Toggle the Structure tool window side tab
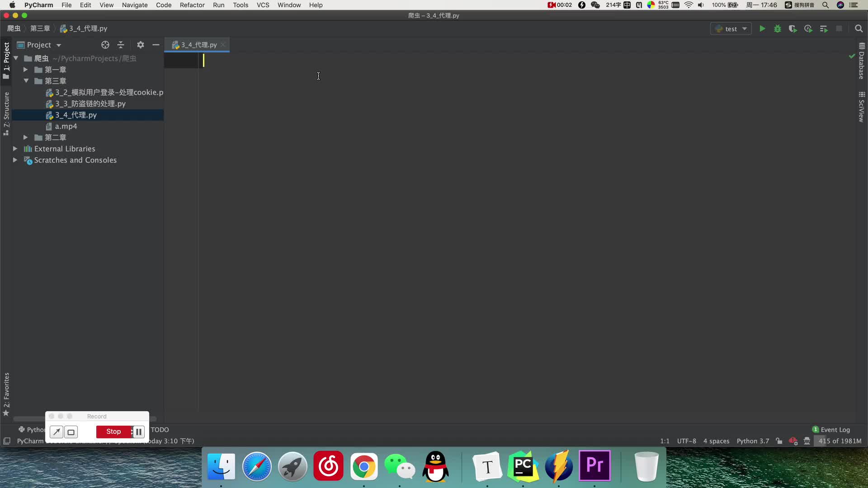Screen dimensions: 868x488 6,113
